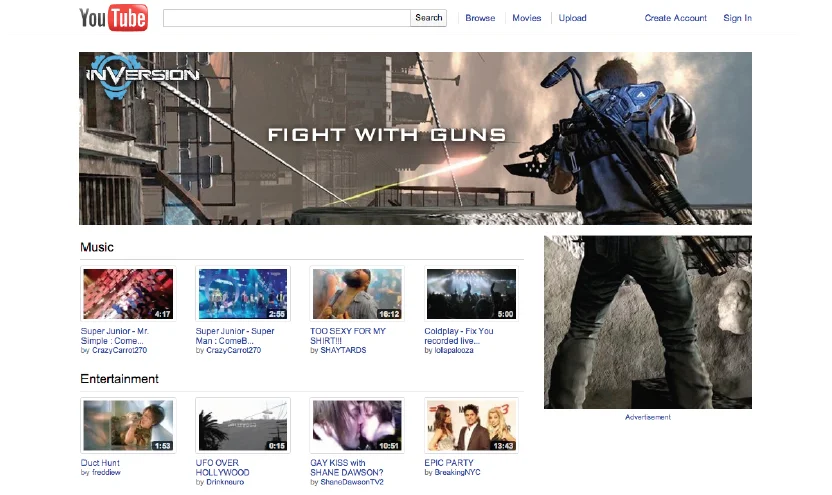Focus the YouTube search box
The image size is (832, 495).
[287, 18]
